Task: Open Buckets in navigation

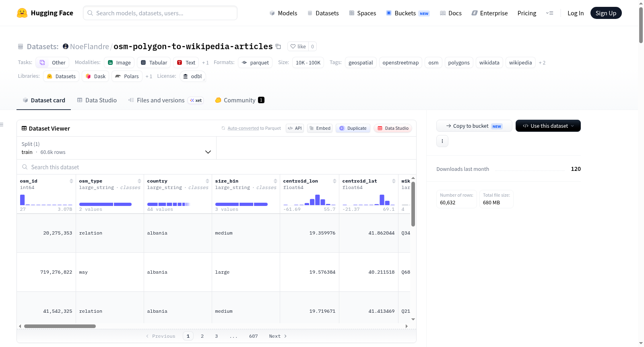Action: (408, 13)
